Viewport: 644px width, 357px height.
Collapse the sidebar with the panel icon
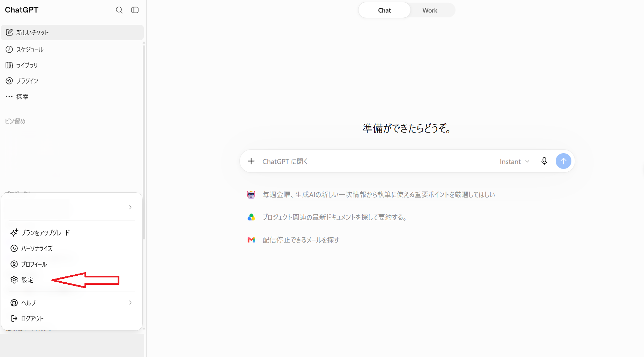(135, 10)
